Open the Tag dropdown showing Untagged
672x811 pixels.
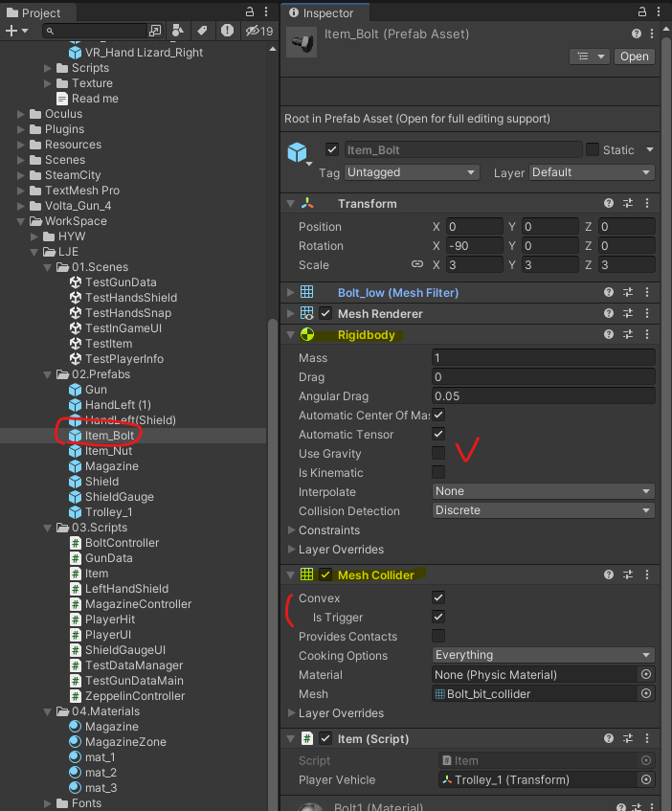412,172
